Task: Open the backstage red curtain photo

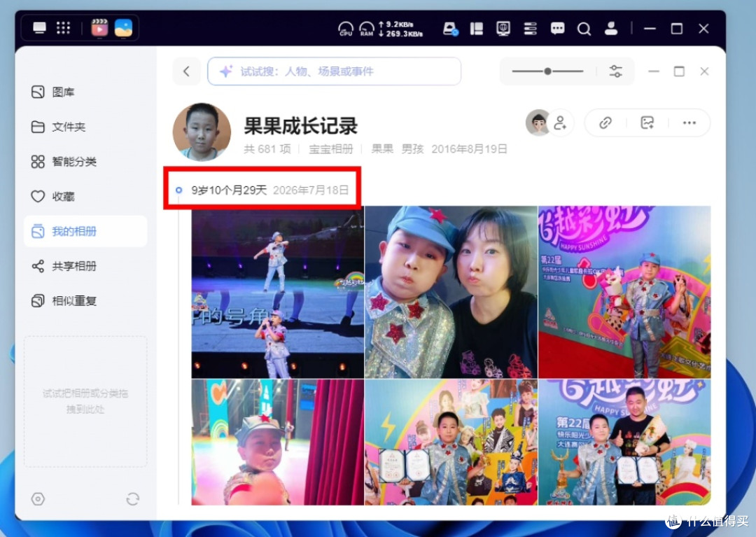Action: pos(278,442)
